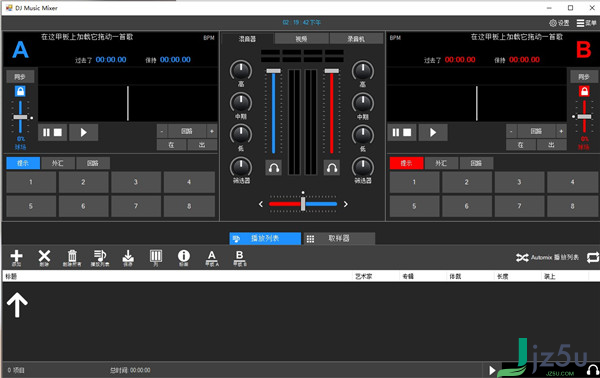Image resolution: width=600 pixels, height=378 pixels.
Task: Select deck B loop (回路) tab below waveform
Action: [x=476, y=163]
